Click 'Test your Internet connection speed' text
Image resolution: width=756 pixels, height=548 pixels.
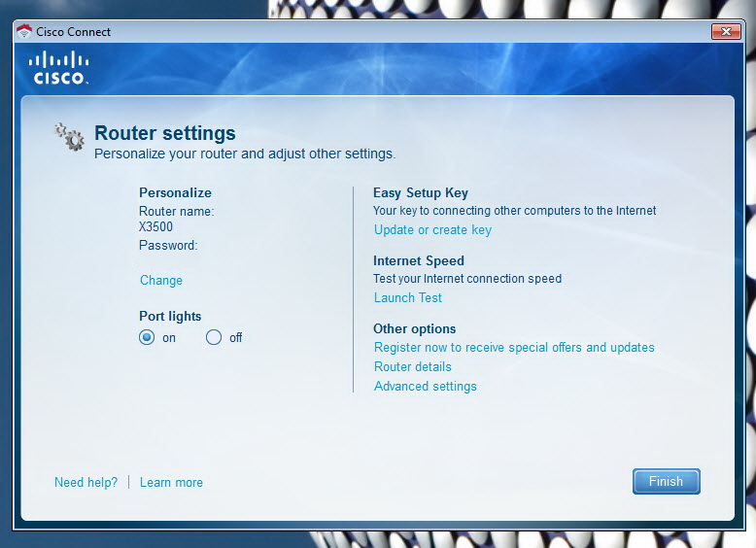pyautogui.click(x=467, y=279)
